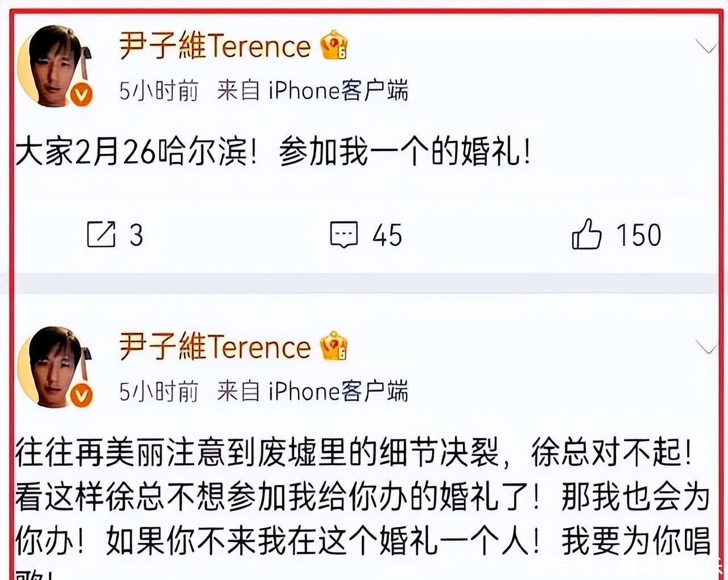Click first post's '5小时前' timestamp

(159, 91)
